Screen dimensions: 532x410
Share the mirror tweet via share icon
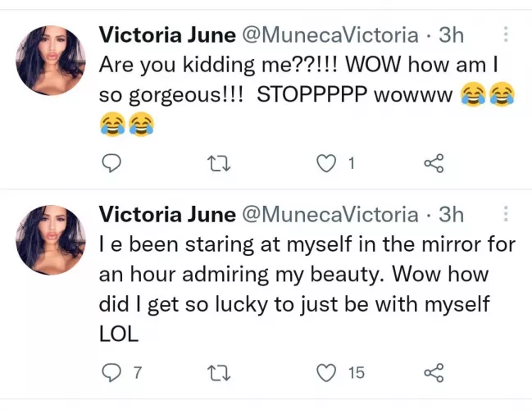pyautogui.click(x=433, y=373)
